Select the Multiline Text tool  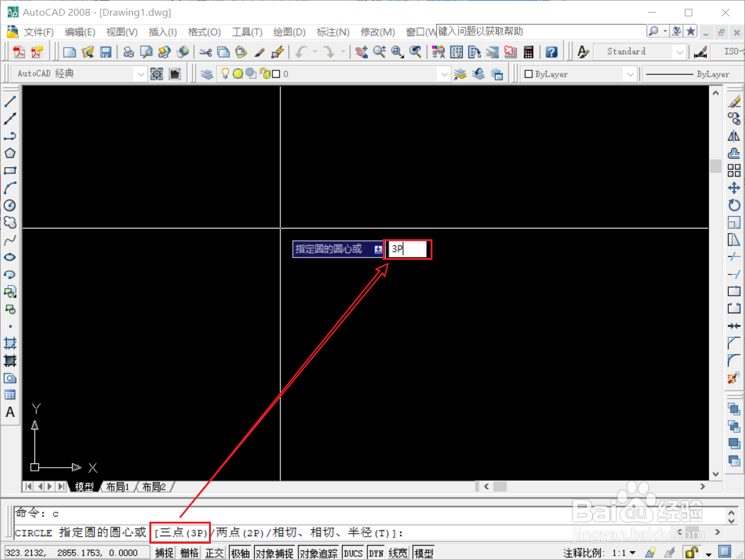(x=10, y=412)
